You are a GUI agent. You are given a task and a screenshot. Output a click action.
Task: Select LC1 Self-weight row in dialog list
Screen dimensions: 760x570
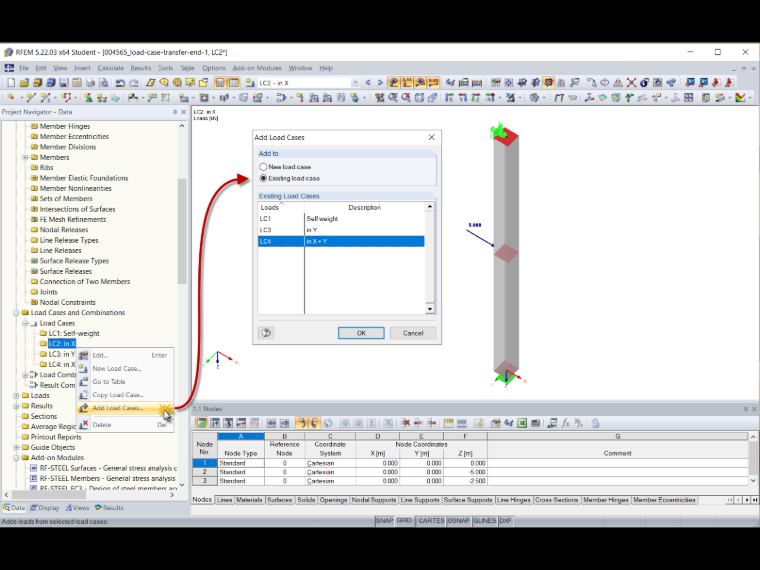click(341, 219)
